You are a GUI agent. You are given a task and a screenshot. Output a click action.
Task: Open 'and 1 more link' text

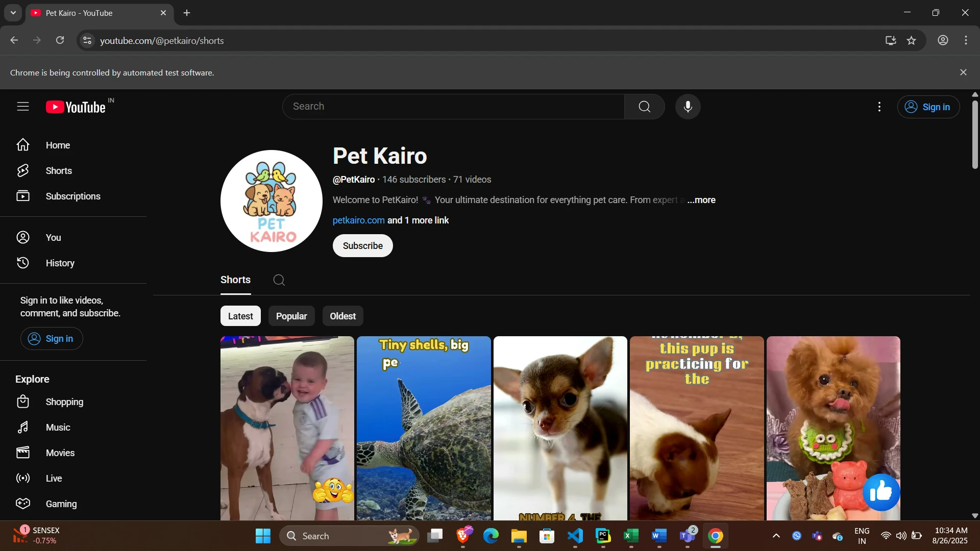(x=418, y=220)
